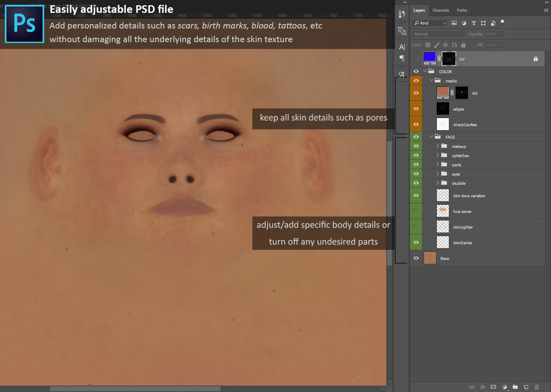Show the UV layer visibility box

coord(416,59)
